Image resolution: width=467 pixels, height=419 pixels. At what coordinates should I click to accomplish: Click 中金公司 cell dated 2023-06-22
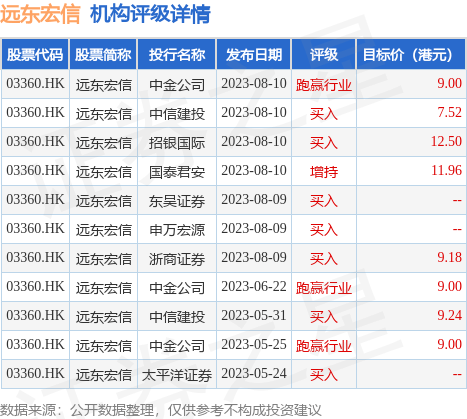click(x=177, y=287)
